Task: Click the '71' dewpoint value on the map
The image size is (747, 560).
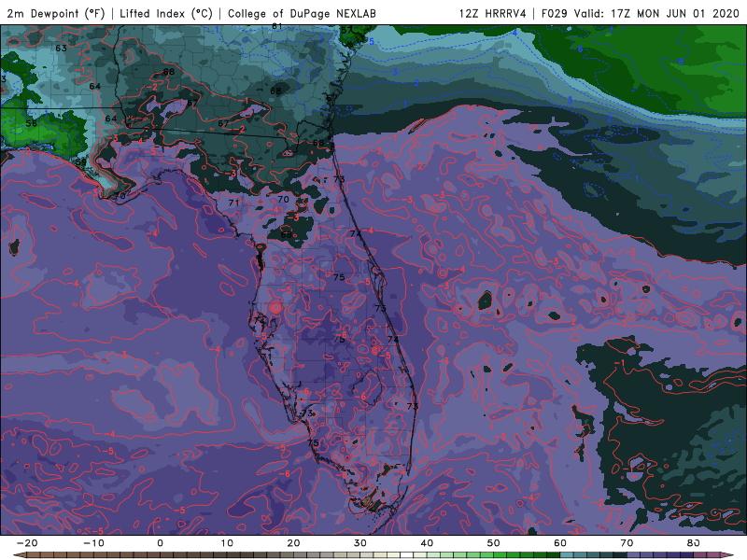Action: (233, 203)
